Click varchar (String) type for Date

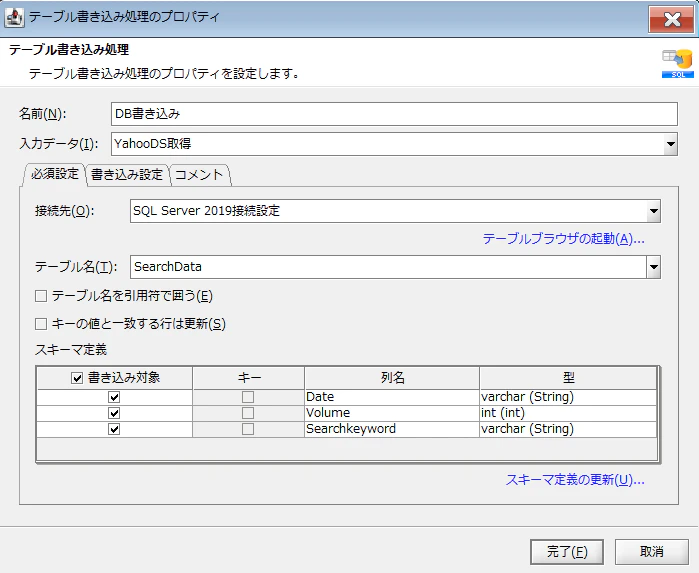point(568,397)
